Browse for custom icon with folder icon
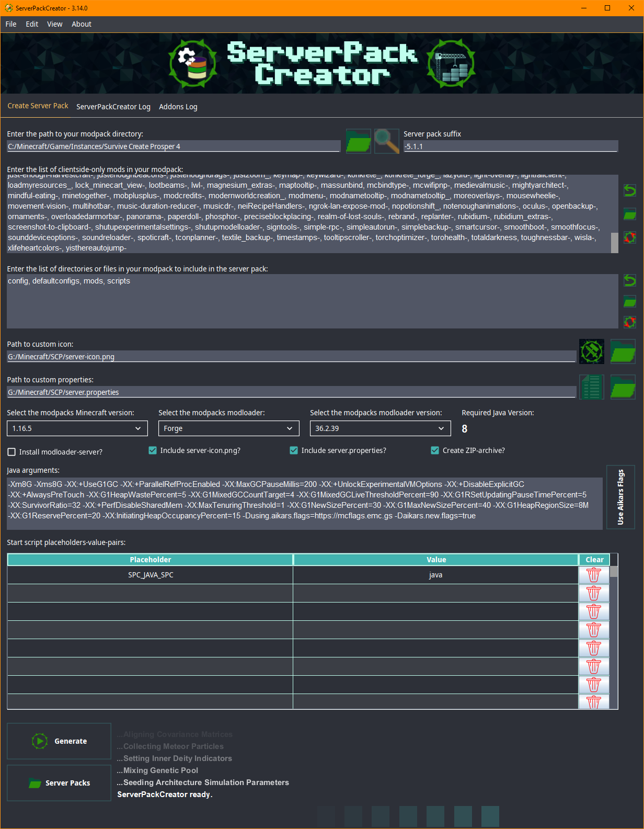Viewport: 644px width, 829px height. click(x=623, y=351)
